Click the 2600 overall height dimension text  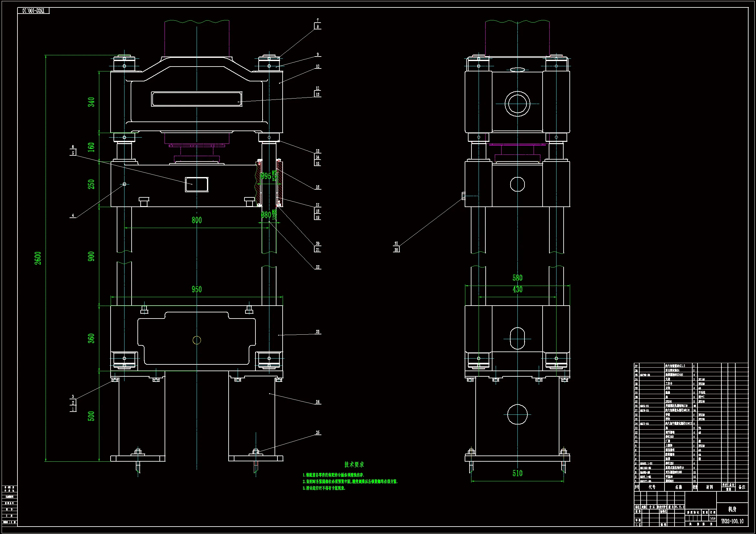pos(38,258)
